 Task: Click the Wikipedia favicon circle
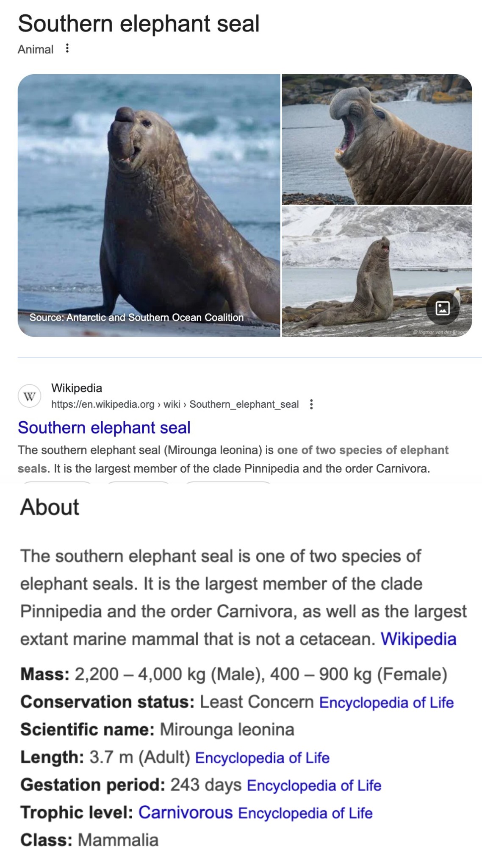[29, 396]
